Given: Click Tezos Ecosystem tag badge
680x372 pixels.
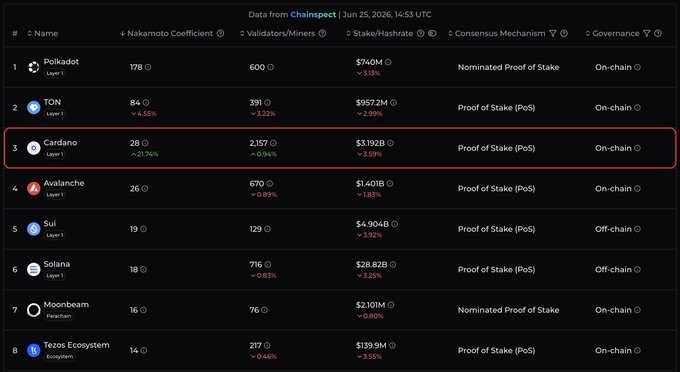Looking at the screenshot, I should 59,356.
